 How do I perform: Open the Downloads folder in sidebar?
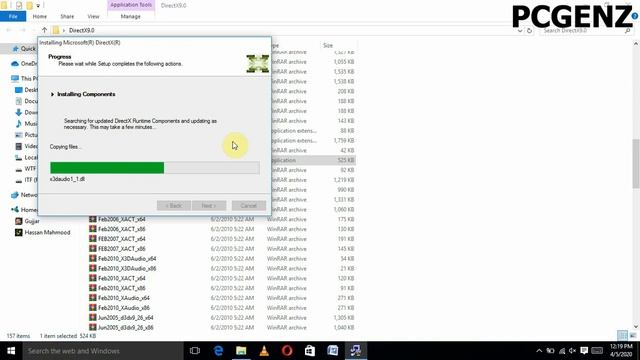pos(27,112)
